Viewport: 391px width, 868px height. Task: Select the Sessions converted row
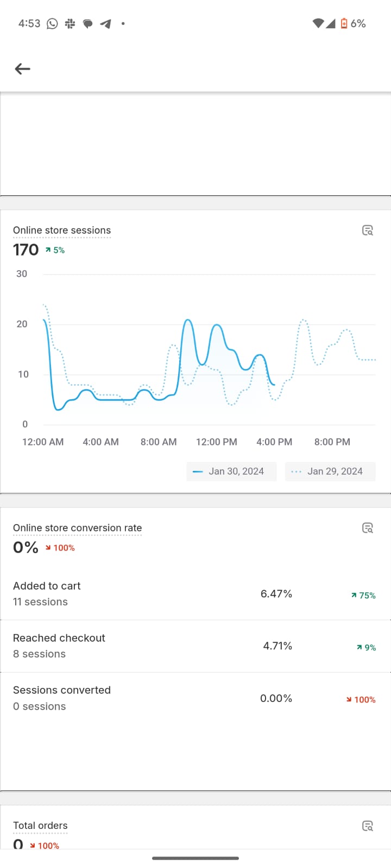tap(195, 698)
